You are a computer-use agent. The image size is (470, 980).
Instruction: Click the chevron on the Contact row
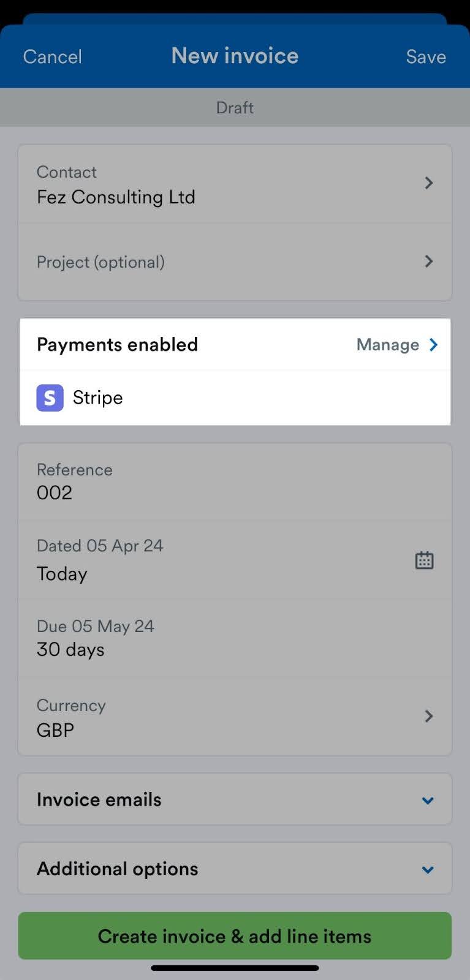point(428,183)
